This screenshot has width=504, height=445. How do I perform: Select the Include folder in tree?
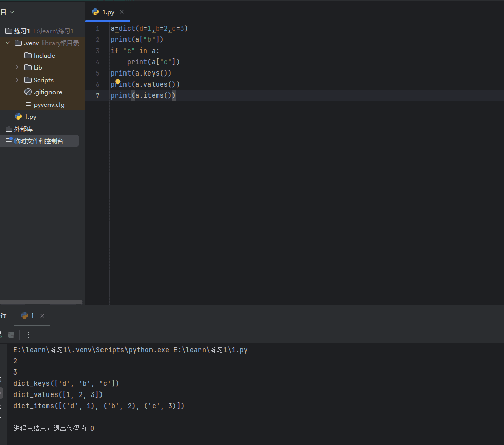(x=44, y=56)
